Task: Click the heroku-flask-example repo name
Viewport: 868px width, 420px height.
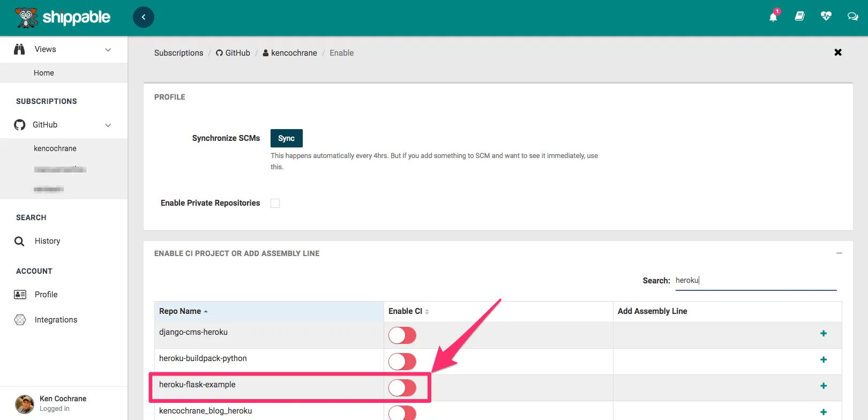Action: pos(197,385)
